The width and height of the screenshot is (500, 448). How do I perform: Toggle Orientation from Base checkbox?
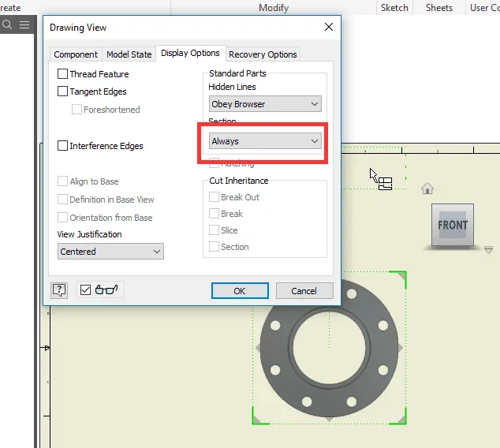click(62, 218)
